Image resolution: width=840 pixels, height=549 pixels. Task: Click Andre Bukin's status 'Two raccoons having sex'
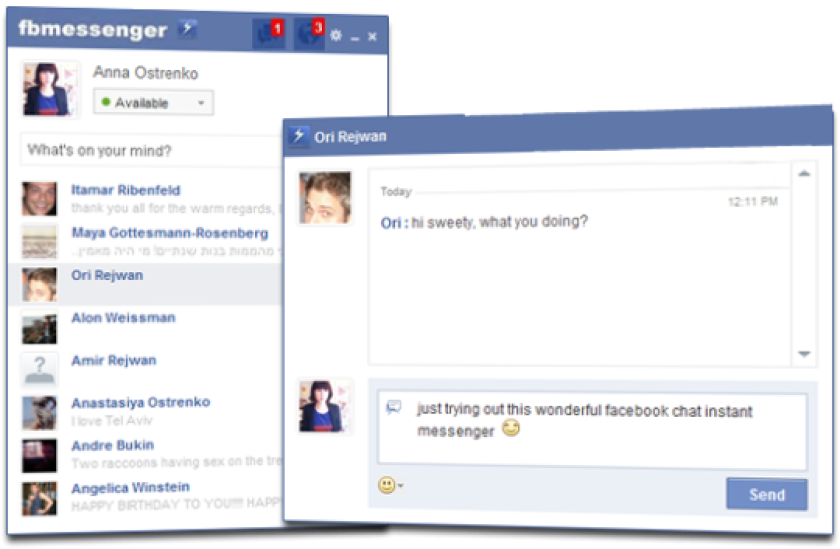tap(176, 462)
